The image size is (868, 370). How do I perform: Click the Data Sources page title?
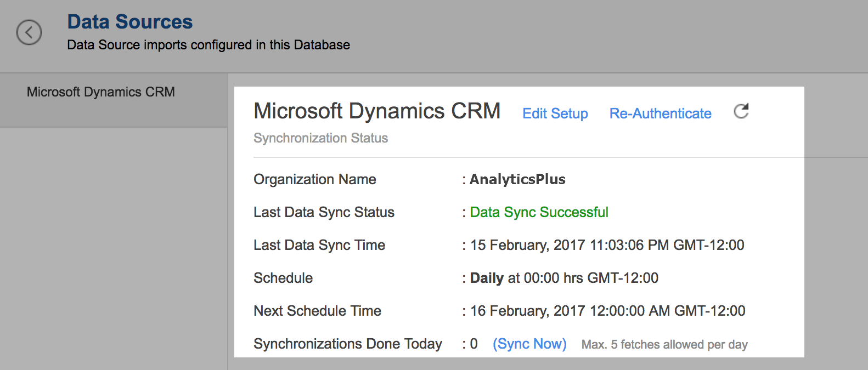coord(130,22)
